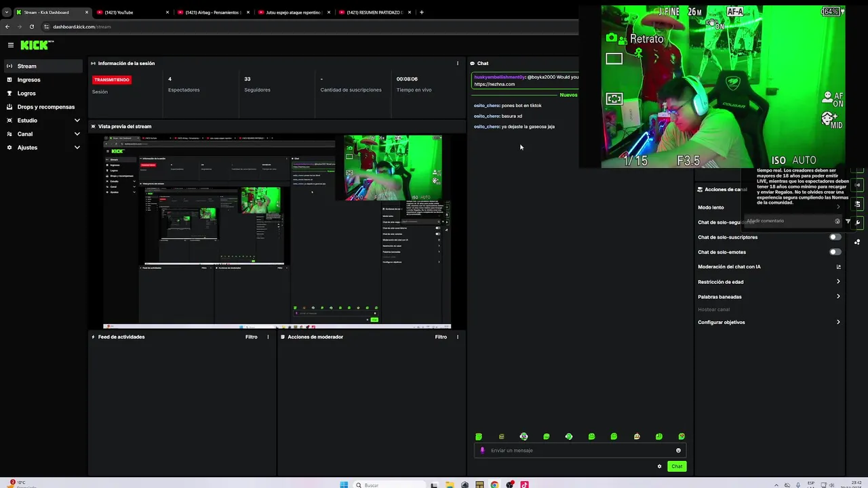This screenshot has width=868, height=488.
Task: Go to Ingresos in the sidebar
Action: pyautogui.click(x=43, y=80)
